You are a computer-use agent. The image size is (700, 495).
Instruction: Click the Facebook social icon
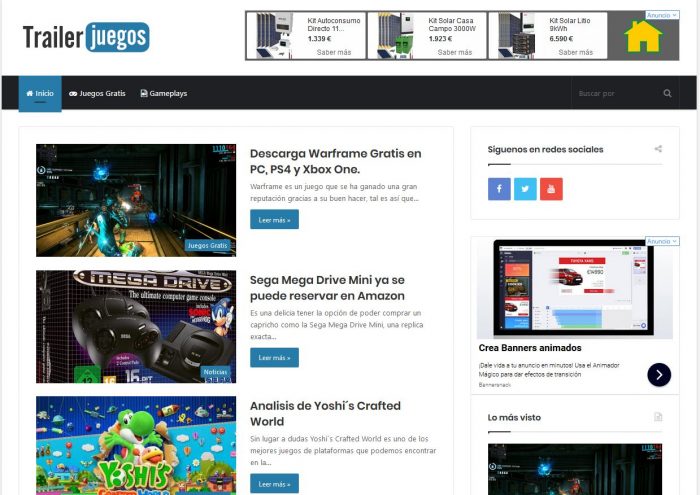499,189
